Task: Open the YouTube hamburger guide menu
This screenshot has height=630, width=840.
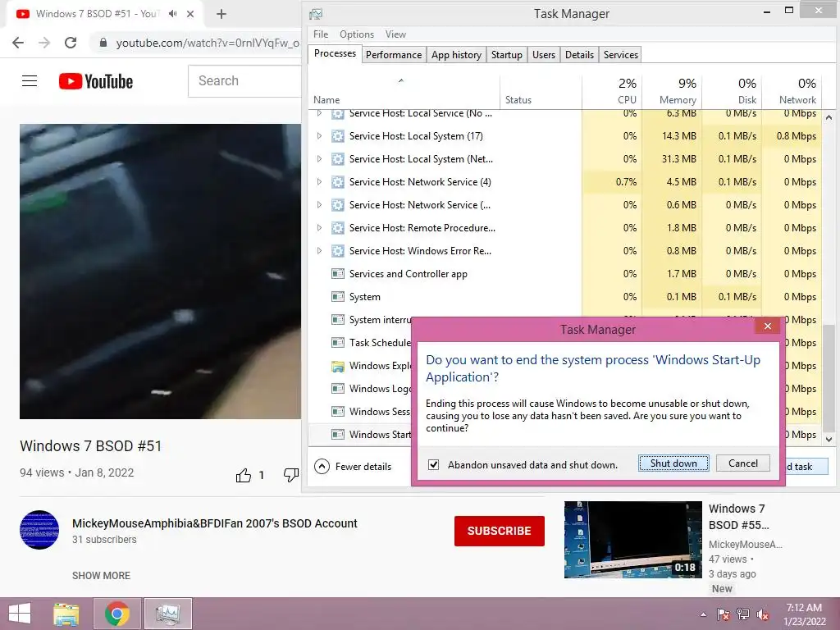Action: coord(30,81)
